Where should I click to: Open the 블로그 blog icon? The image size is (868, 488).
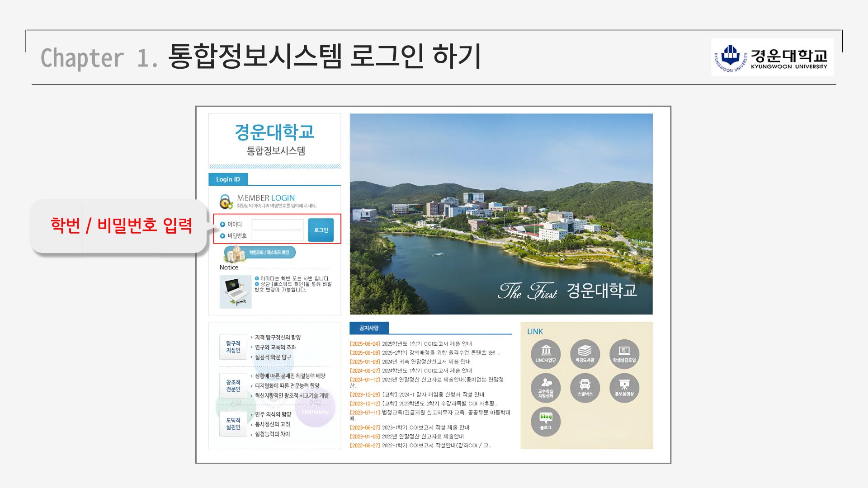tap(546, 421)
